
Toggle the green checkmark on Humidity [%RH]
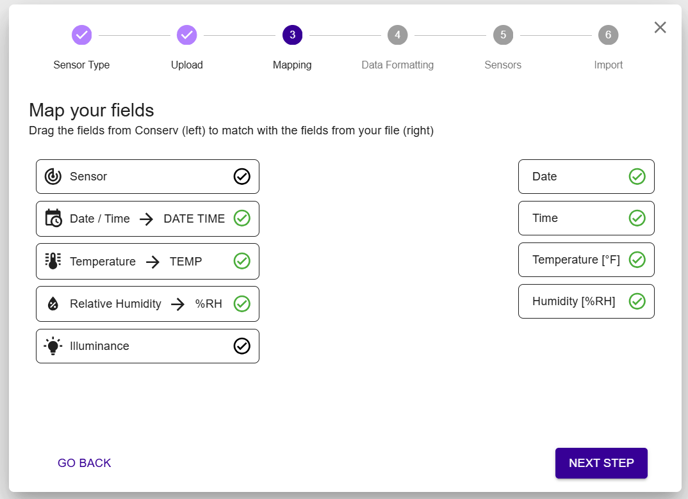click(637, 301)
